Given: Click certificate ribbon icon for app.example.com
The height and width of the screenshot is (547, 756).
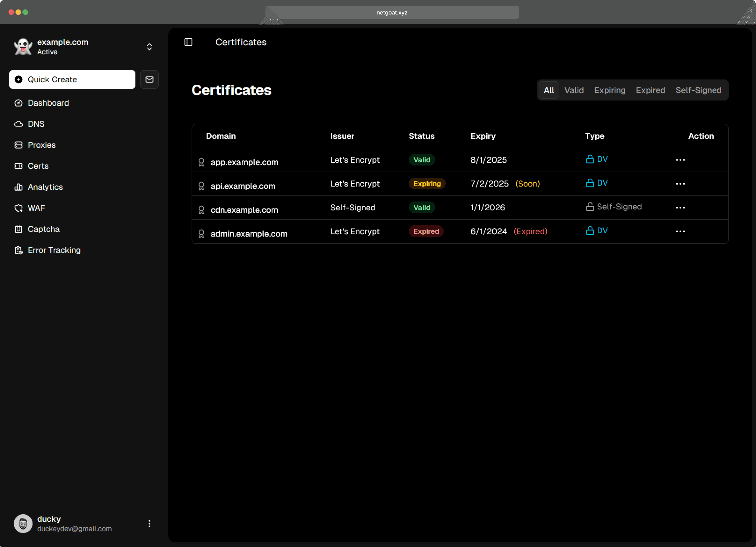Looking at the screenshot, I should point(201,162).
